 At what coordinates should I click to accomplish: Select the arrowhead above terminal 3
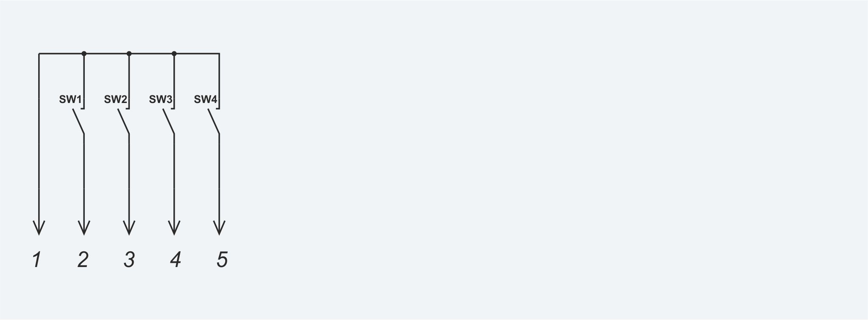click(x=129, y=228)
